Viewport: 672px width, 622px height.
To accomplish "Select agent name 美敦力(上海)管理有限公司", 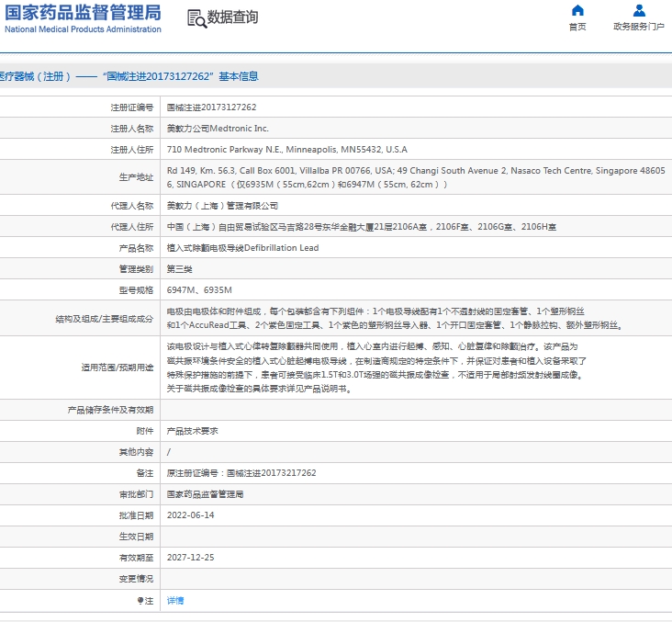I will (x=222, y=206).
